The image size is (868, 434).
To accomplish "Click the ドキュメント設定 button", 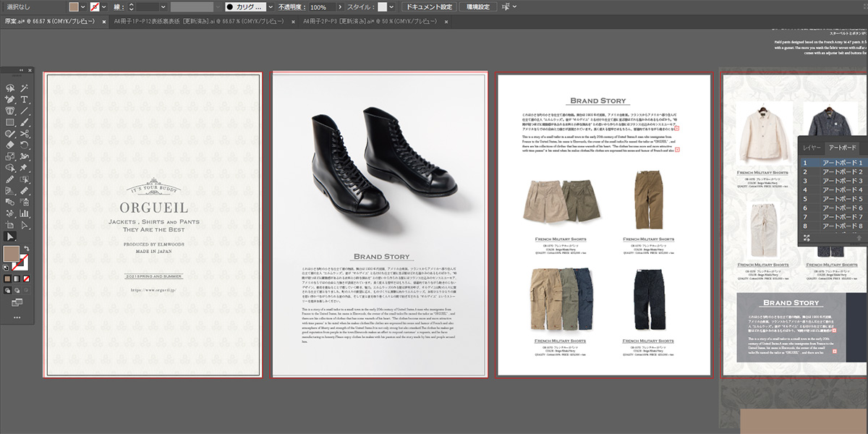I will tap(428, 7).
